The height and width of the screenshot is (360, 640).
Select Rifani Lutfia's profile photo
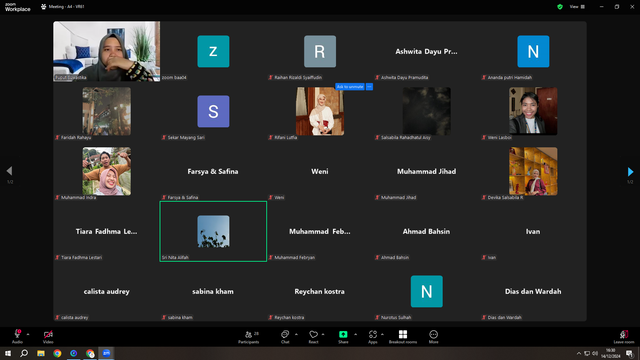pos(320,111)
